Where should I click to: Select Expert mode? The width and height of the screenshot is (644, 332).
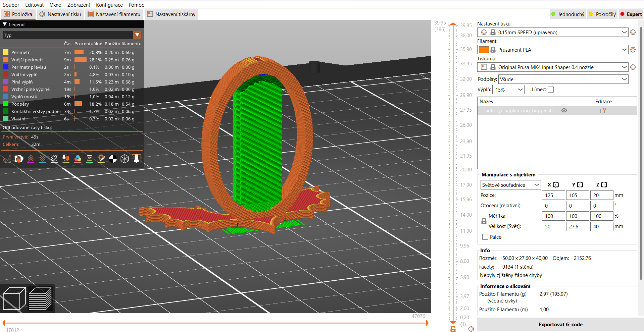point(631,14)
